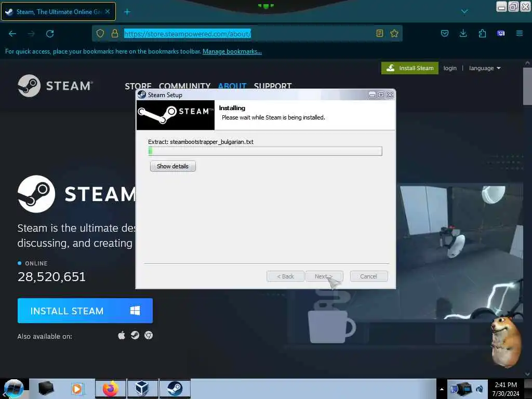The image size is (532, 399).
Task: Bookmark this page with the star icon
Action: [x=394, y=33]
